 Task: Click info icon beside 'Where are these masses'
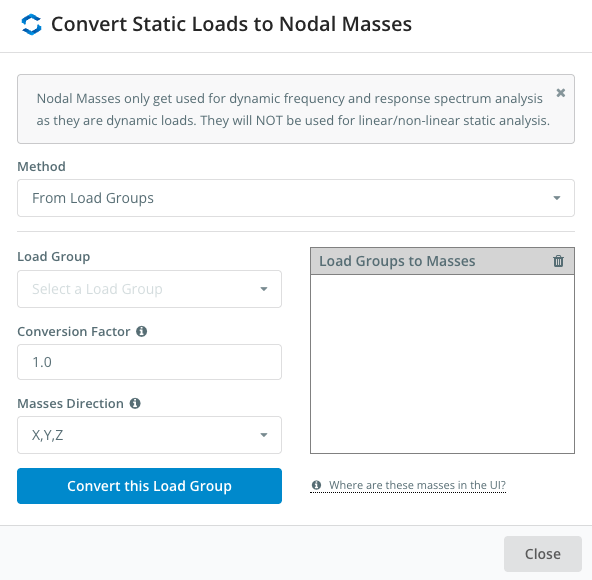(316, 485)
